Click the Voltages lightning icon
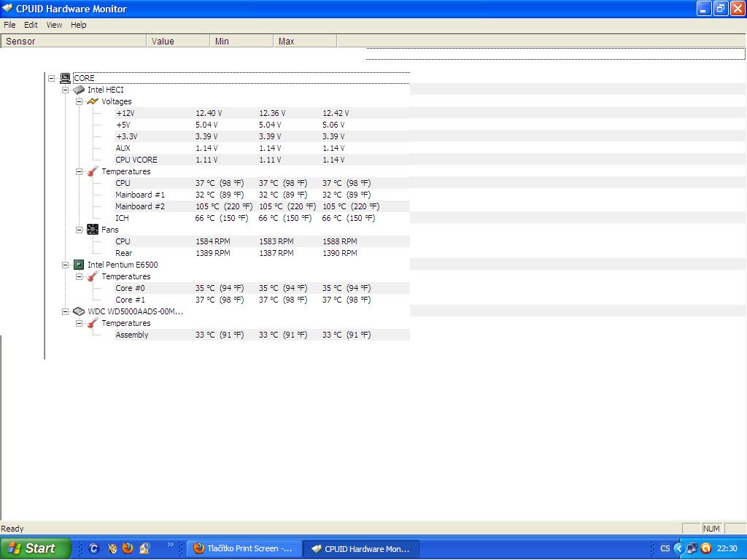 click(x=93, y=101)
